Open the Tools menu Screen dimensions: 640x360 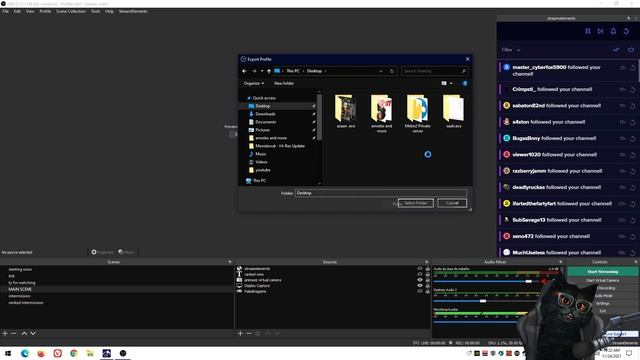tap(95, 11)
